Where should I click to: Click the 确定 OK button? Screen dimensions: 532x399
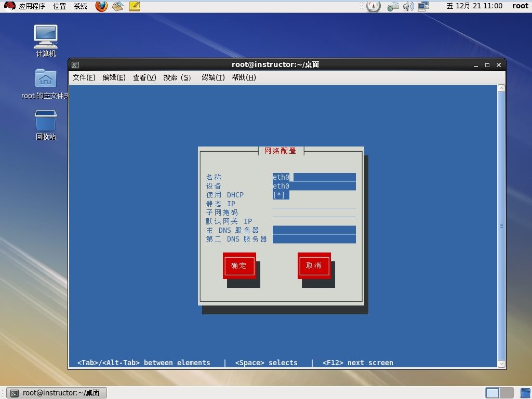[x=239, y=265]
